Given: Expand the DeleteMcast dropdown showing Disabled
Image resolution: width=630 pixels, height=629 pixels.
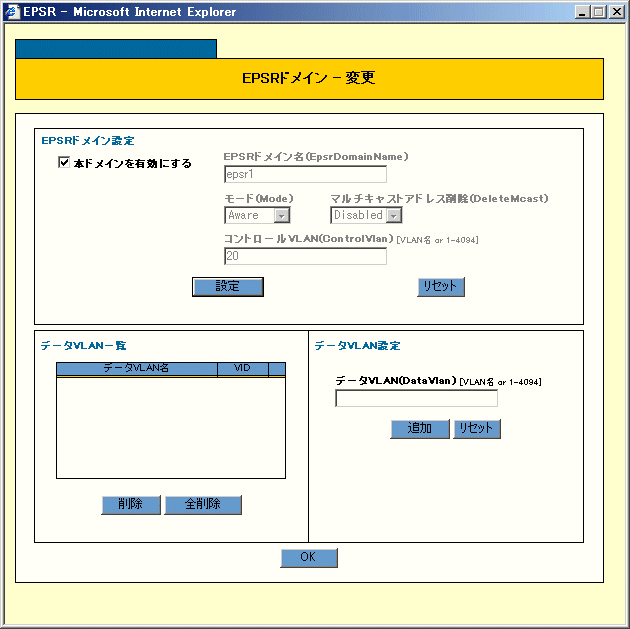Looking at the screenshot, I should (x=394, y=215).
